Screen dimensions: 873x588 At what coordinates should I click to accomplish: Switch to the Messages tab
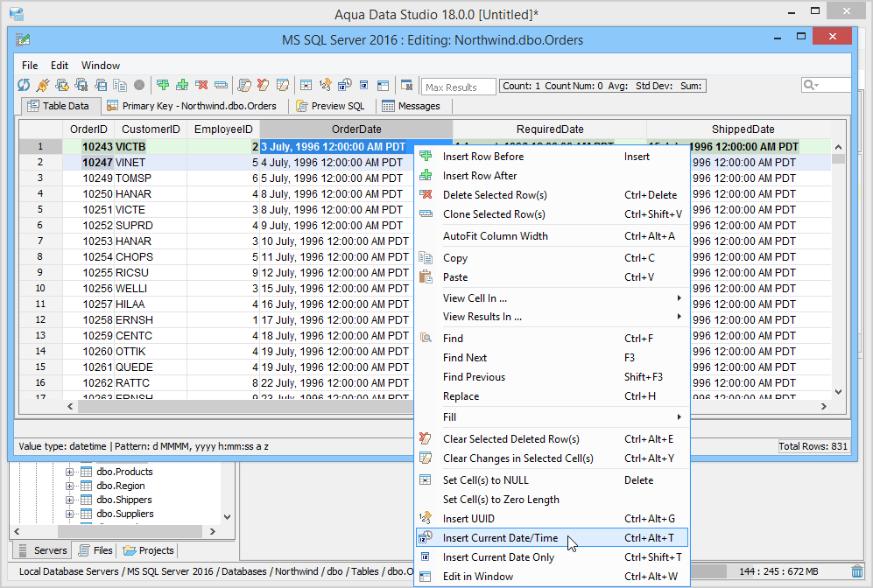(x=412, y=106)
